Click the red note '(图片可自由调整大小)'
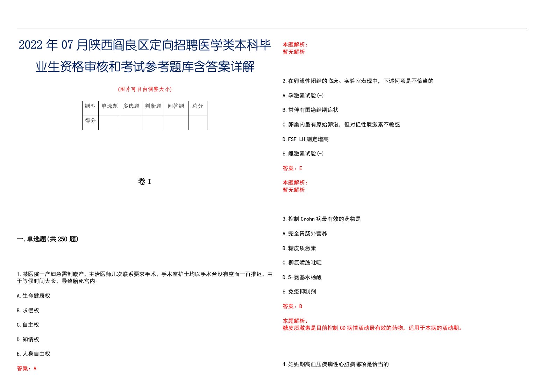 point(145,89)
